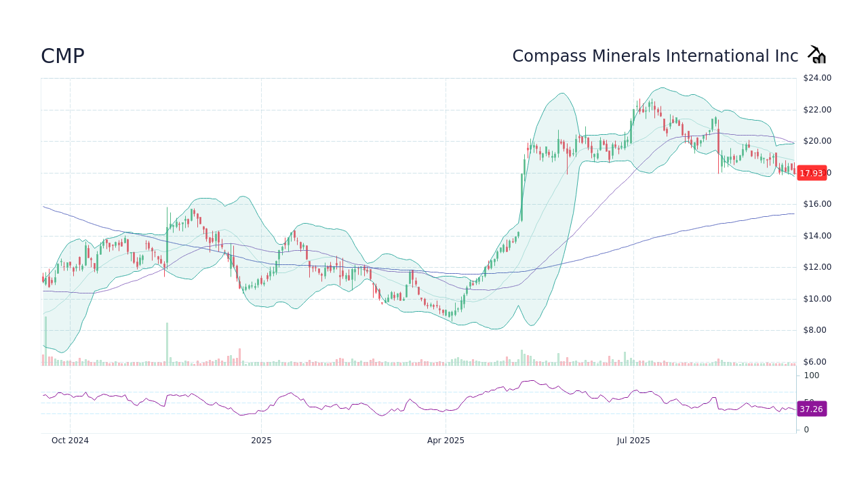The height and width of the screenshot is (488, 868).
Task: Switch to the 2025 timeline section
Action: 261,440
